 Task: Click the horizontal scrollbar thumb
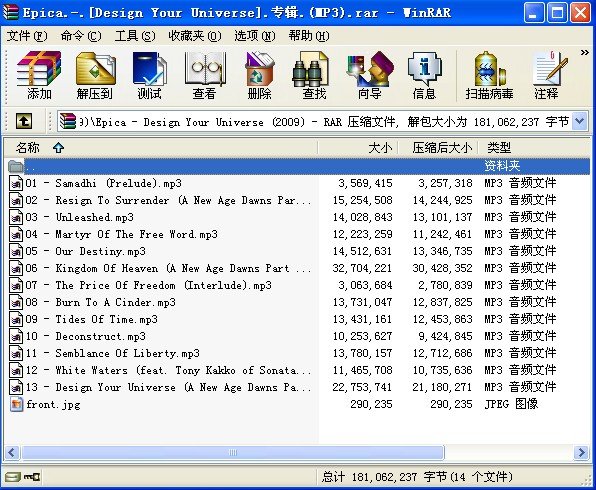pyautogui.click(x=233, y=452)
